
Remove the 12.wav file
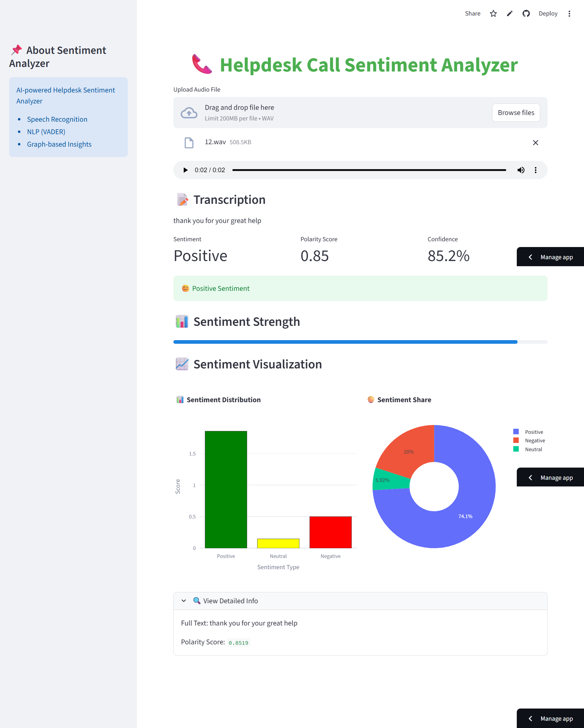click(x=536, y=142)
